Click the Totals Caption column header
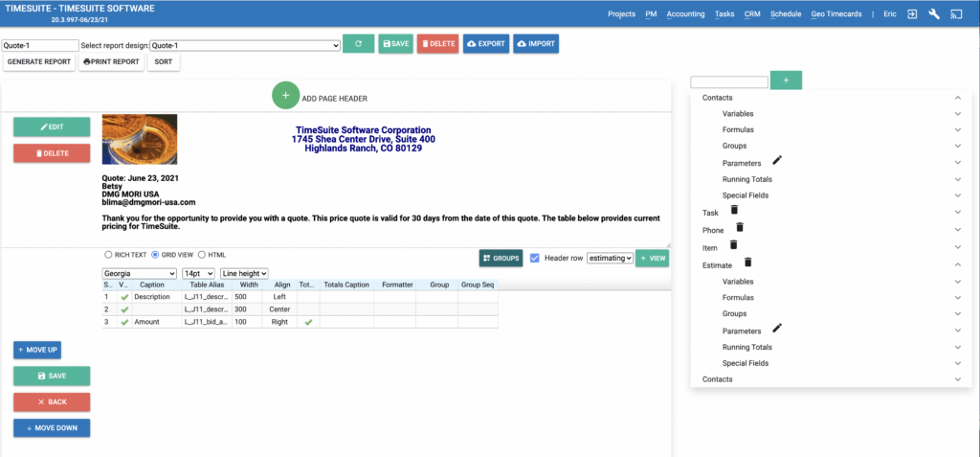The image size is (980, 457). click(x=346, y=285)
